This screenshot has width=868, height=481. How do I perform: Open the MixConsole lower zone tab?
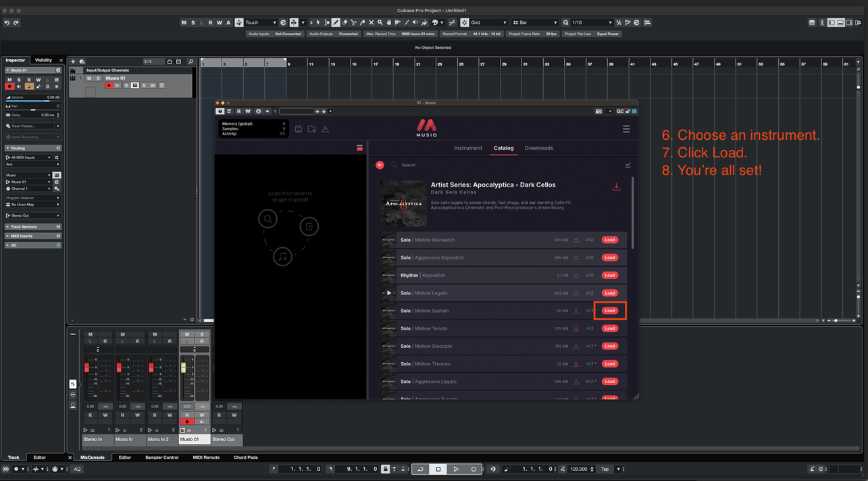pyautogui.click(x=93, y=457)
